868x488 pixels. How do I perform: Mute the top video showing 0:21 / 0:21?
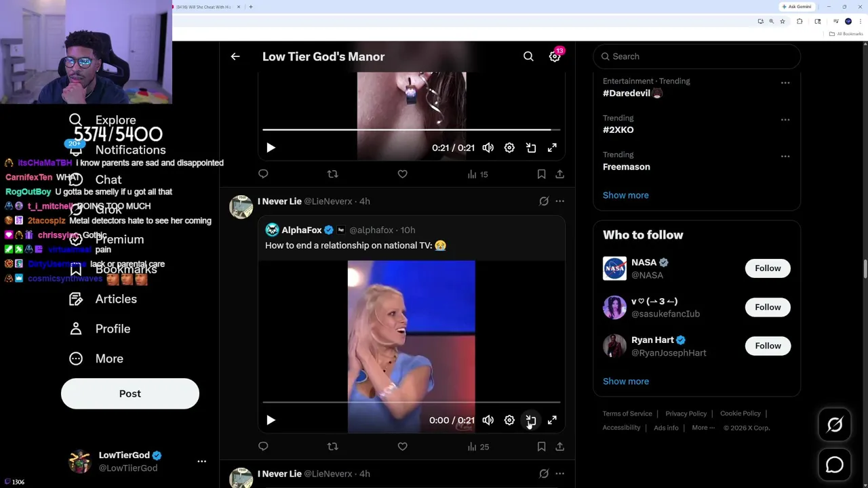pos(488,148)
